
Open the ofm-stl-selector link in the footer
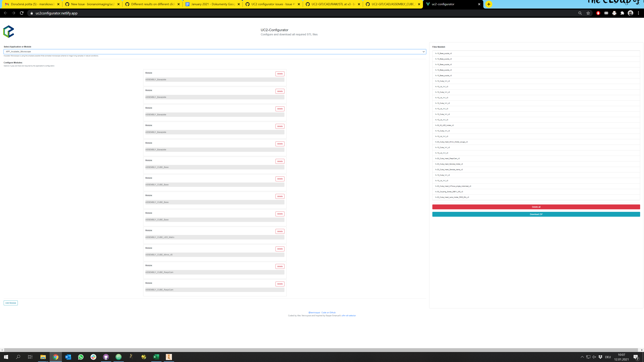pyautogui.click(x=349, y=316)
